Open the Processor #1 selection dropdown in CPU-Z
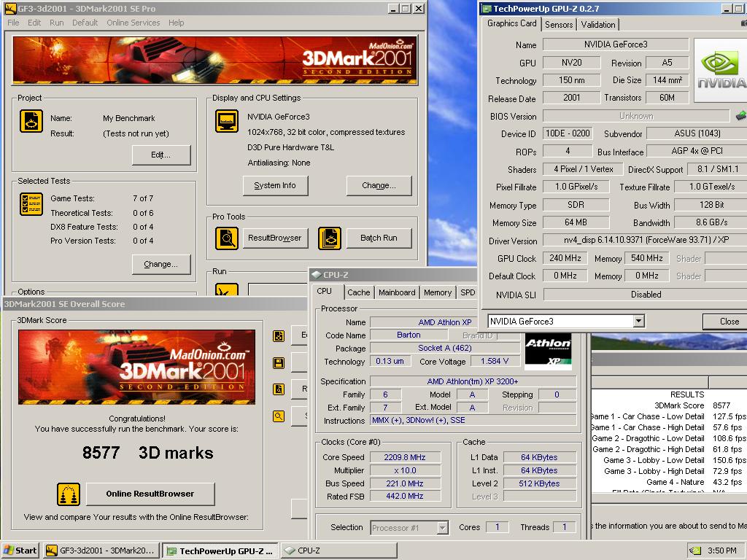This screenshot has width=747, height=560. (x=442, y=527)
